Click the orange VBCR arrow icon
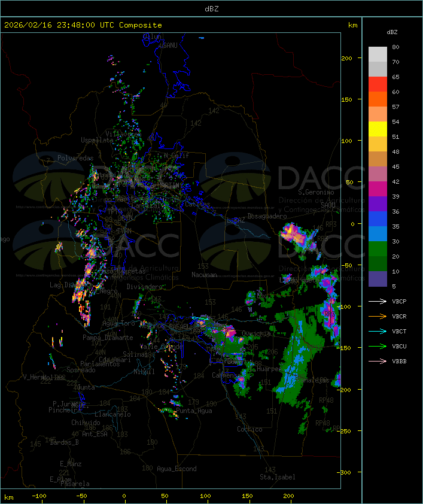Image resolution: width=423 pixels, height=504 pixels. tap(378, 316)
